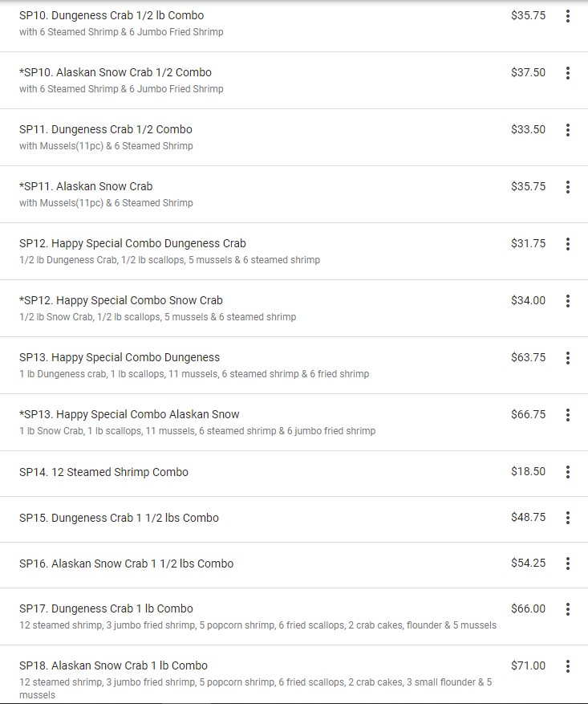Open options for SP18 Alaskan Snow Crab combo

568,666
